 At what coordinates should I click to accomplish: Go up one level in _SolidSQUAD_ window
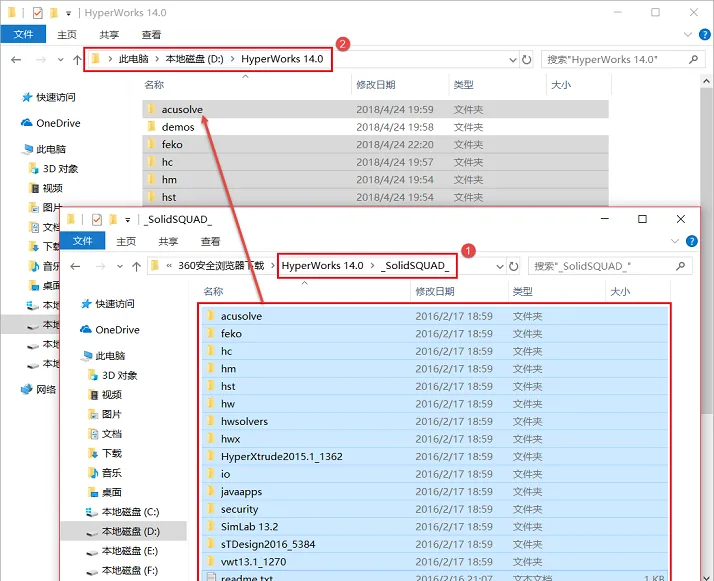coord(137,266)
